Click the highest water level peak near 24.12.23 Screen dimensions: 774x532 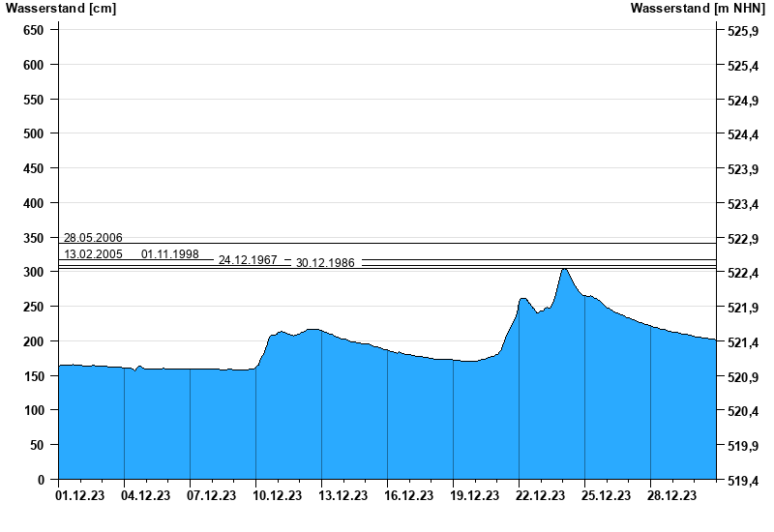(564, 270)
